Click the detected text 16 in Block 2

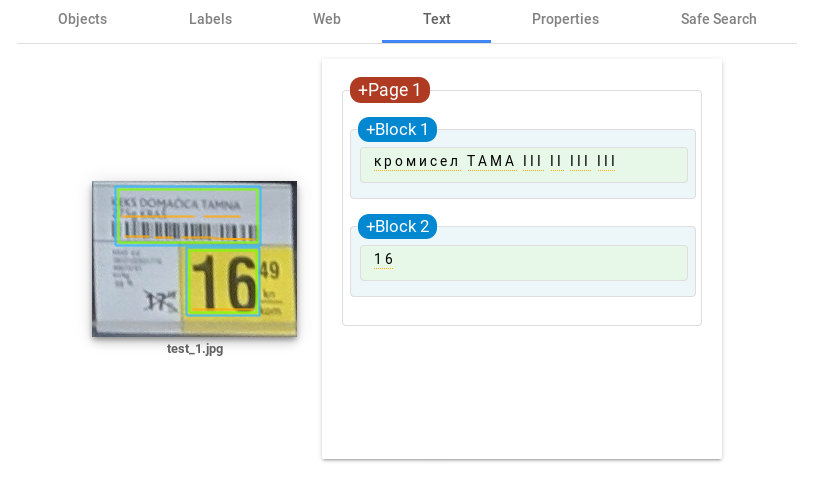tap(383, 259)
